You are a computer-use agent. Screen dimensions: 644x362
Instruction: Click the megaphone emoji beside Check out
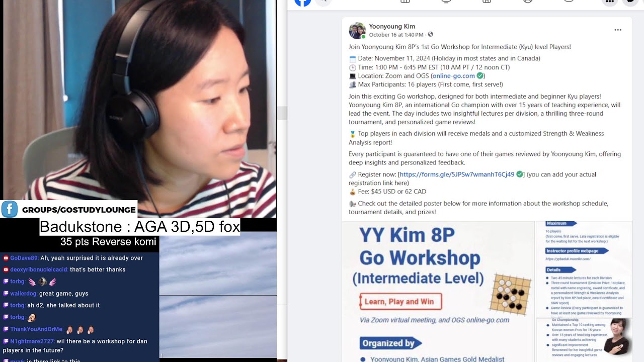(x=353, y=204)
